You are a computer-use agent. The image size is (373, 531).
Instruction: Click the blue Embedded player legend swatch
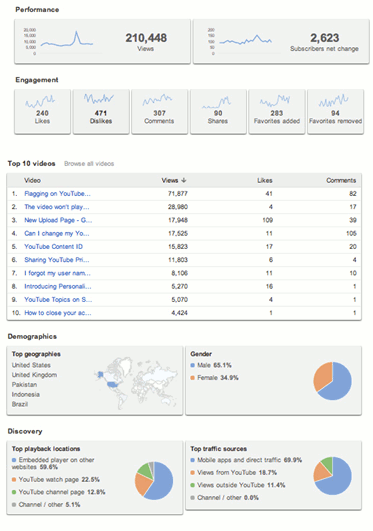[14, 460]
